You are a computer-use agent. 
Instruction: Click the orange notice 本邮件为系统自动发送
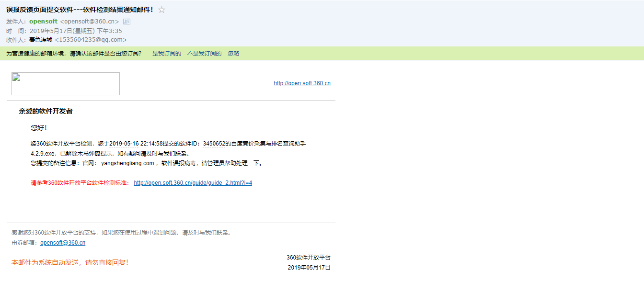pyautogui.click(x=70, y=262)
